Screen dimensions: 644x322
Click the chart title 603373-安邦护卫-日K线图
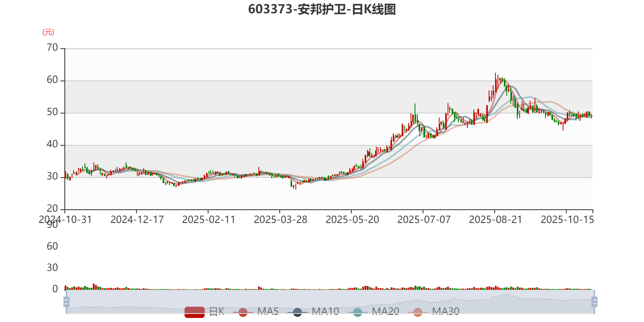coord(322,9)
